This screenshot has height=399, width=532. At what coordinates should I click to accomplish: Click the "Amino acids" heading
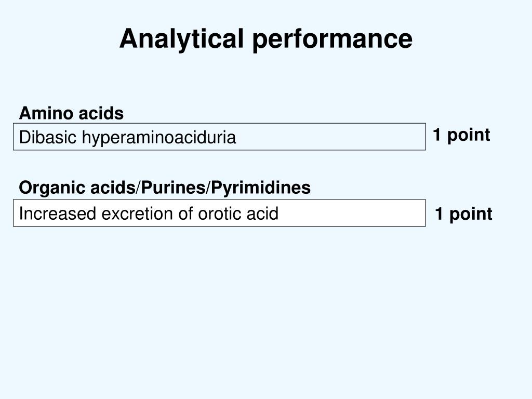[x=71, y=113]
